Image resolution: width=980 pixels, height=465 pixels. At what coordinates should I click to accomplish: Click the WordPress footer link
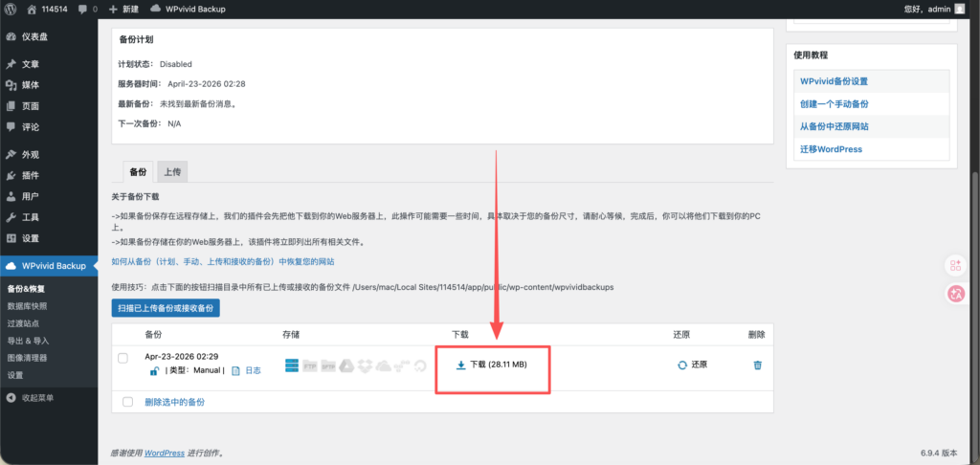[x=165, y=454]
